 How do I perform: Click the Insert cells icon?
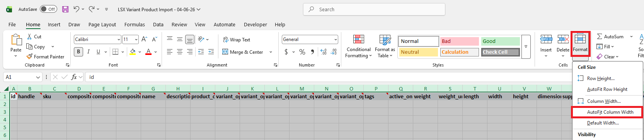(x=546, y=39)
